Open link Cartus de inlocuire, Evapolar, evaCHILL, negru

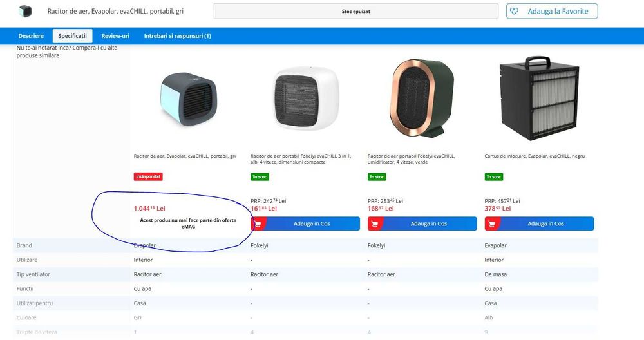(x=535, y=156)
